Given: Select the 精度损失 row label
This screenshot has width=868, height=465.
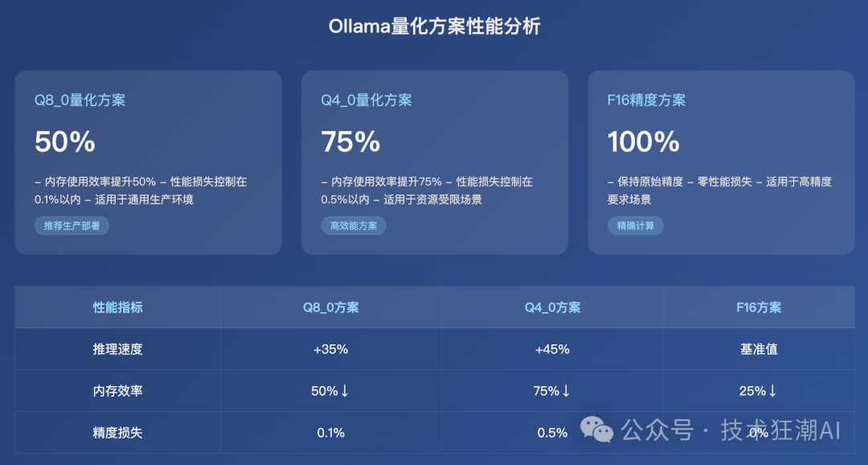Looking at the screenshot, I should tap(117, 433).
